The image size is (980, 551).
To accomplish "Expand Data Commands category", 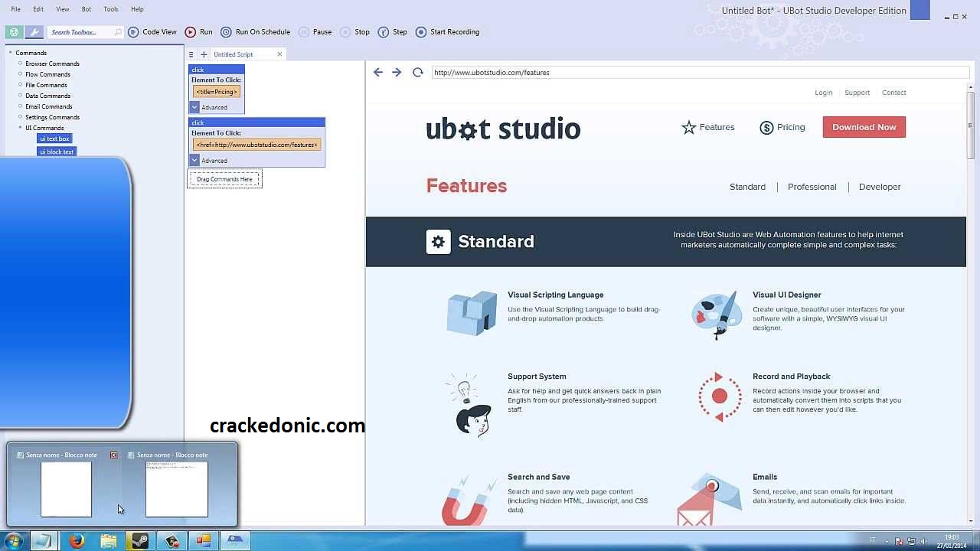I will (21, 96).
